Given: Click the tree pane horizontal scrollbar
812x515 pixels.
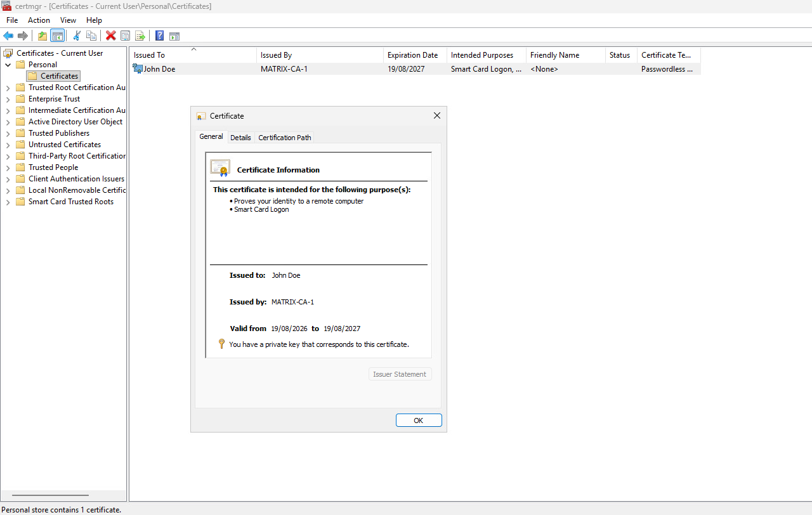Looking at the screenshot, I should click(x=50, y=495).
